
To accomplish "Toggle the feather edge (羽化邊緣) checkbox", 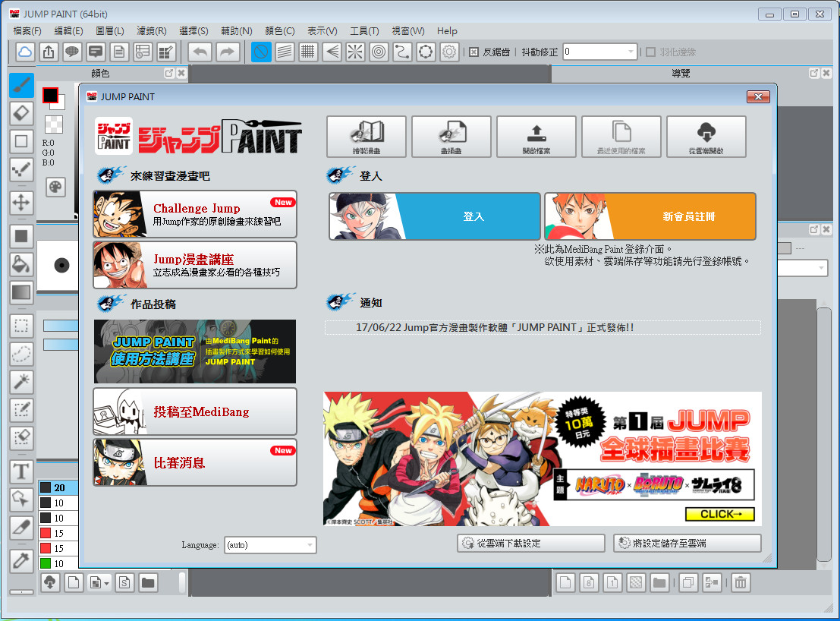I will click(650, 52).
